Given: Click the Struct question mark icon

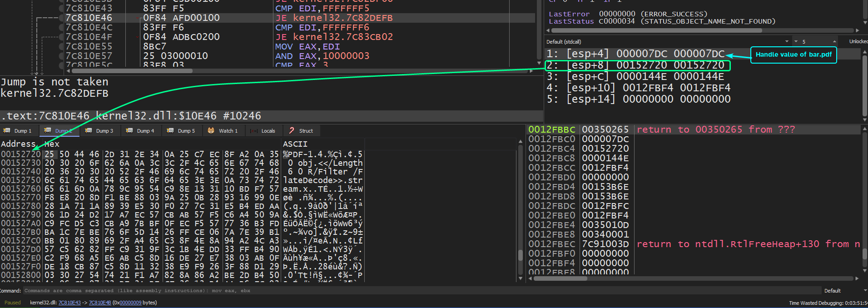Looking at the screenshot, I should (x=292, y=131).
